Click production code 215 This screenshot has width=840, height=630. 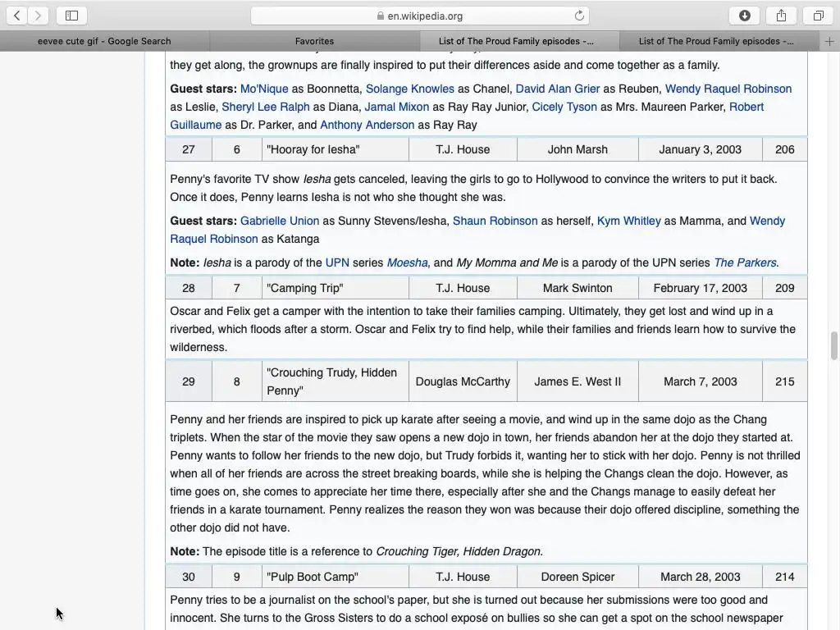(x=785, y=381)
